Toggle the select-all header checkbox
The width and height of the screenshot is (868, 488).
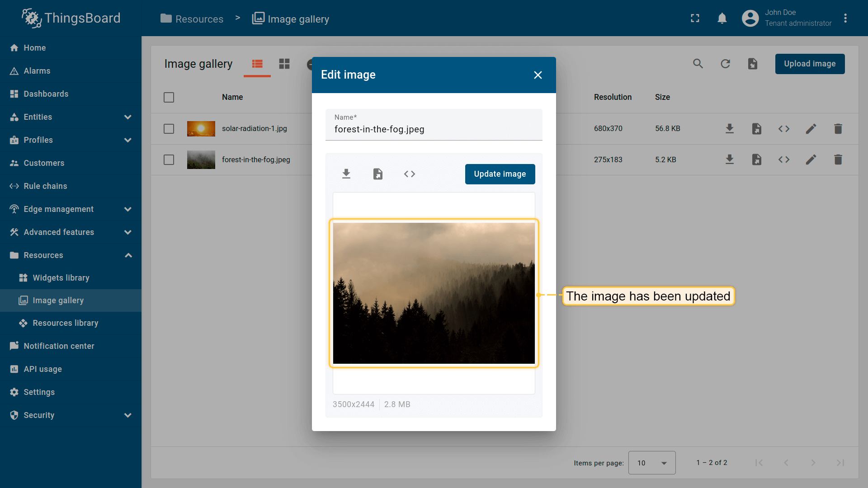[169, 97]
